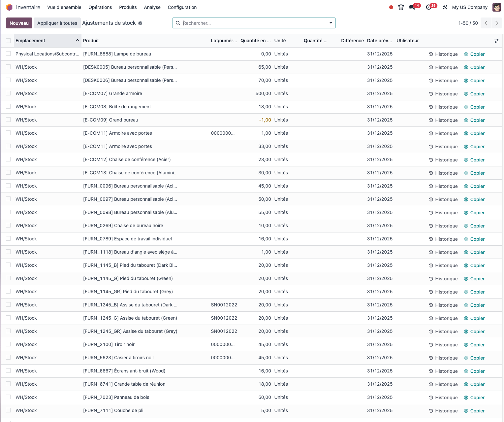Tick the checkbox for Chaise de bureau noire
This screenshot has width=504, height=422.
click(x=8, y=226)
